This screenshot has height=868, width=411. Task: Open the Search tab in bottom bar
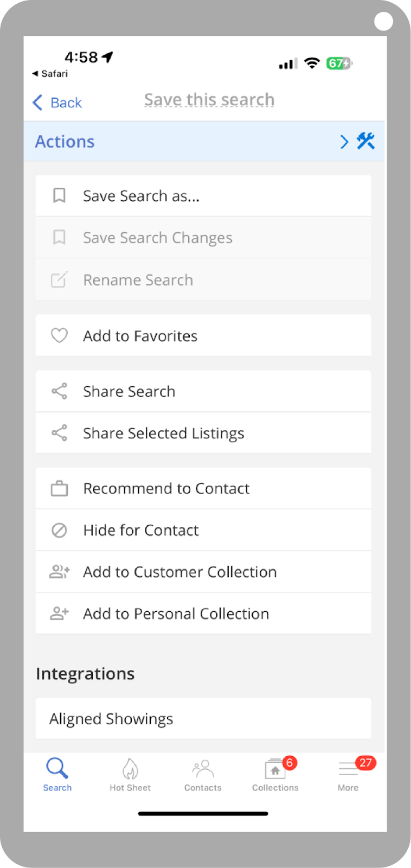tap(57, 775)
